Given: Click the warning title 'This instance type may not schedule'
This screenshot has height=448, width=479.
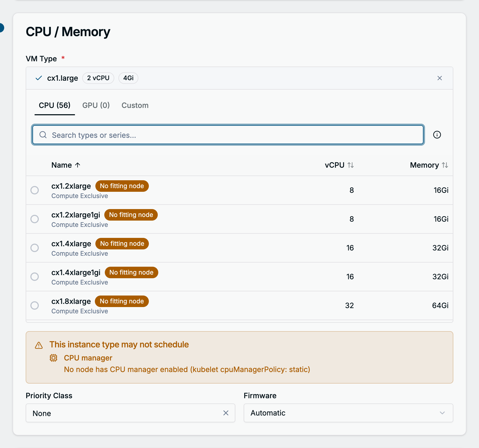Looking at the screenshot, I should (119, 345).
